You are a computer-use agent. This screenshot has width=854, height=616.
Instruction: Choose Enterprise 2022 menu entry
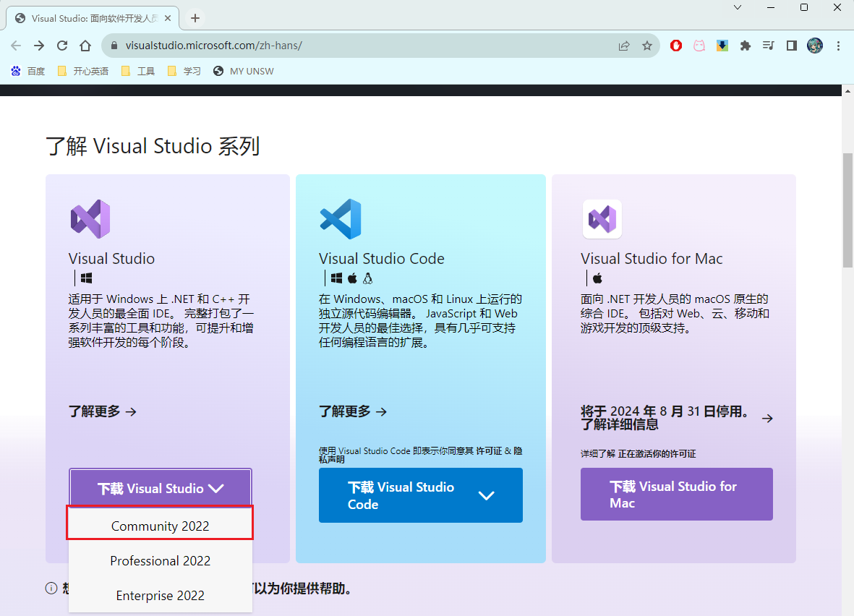point(160,596)
